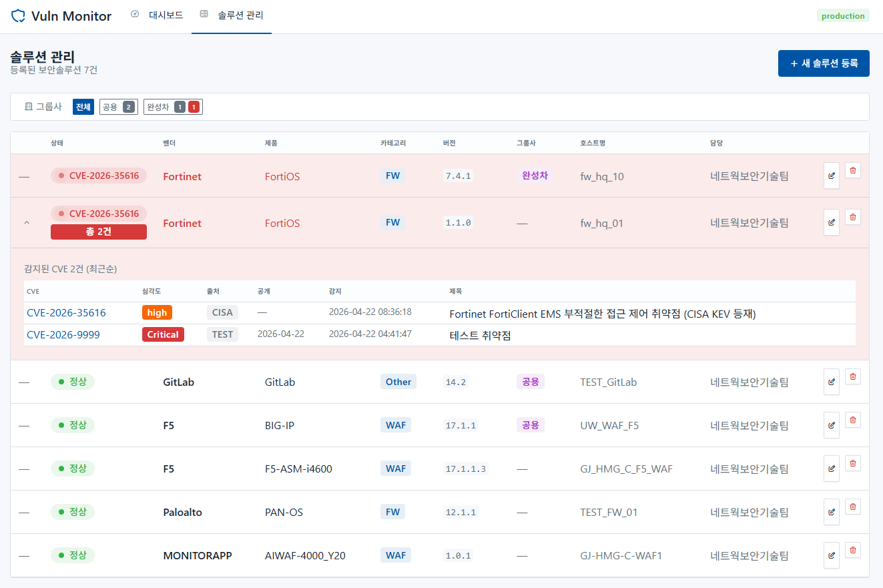Edit the UW_WAF_F5 solution
The height and width of the screenshot is (588, 883).
(832, 425)
